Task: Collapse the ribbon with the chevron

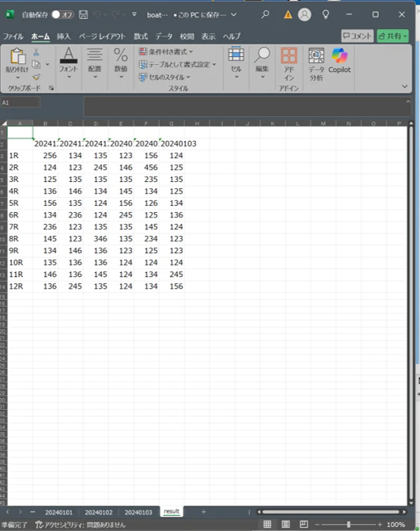Action: pos(404,86)
